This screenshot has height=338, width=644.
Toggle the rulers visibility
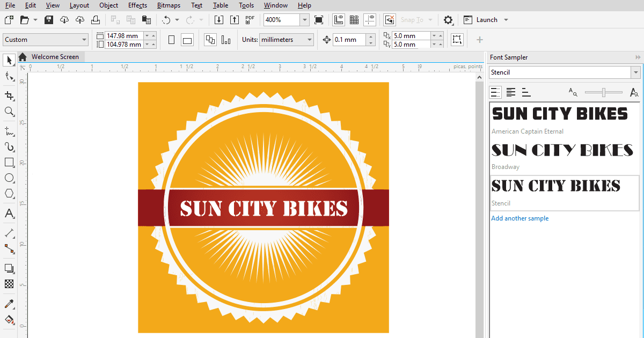pyautogui.click(x=338, y=19)
